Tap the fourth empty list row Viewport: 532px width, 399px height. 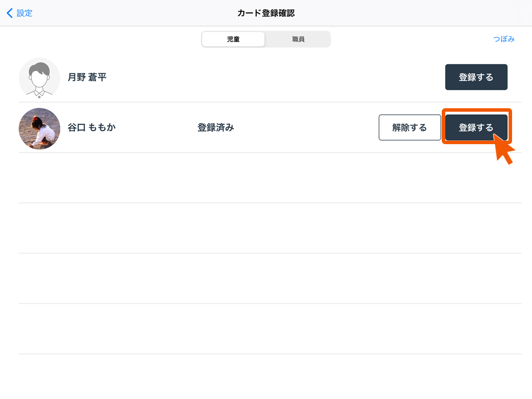tap(270, 329)
